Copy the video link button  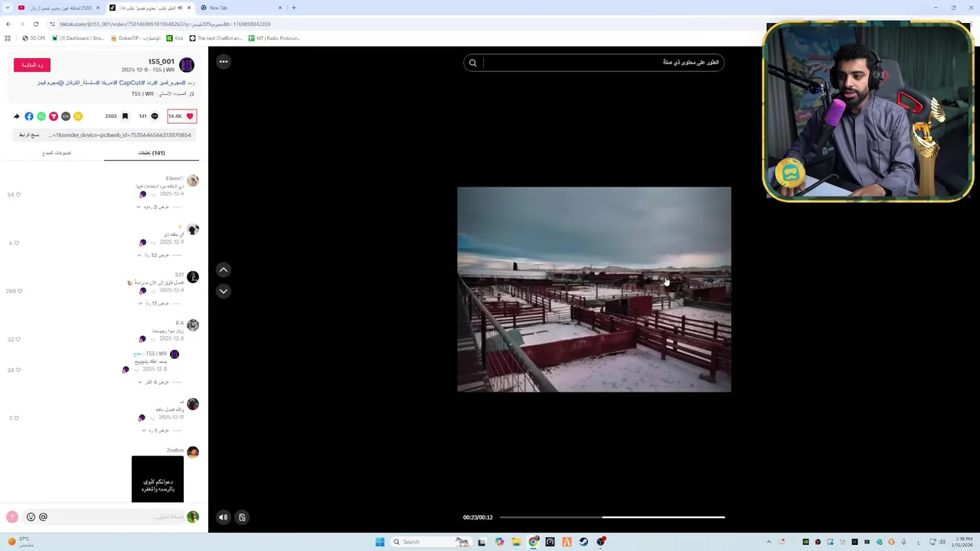point(29,135)
